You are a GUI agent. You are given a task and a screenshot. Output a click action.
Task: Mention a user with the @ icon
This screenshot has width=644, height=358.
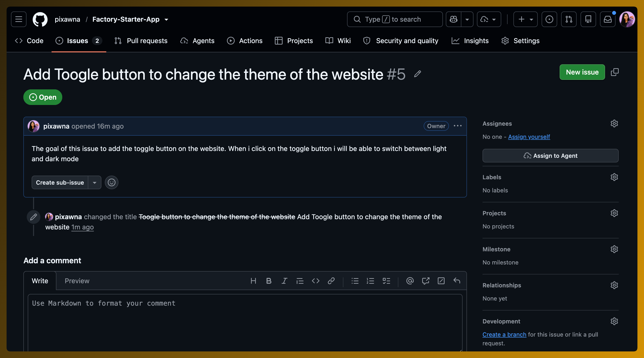(x=410, y=281)
